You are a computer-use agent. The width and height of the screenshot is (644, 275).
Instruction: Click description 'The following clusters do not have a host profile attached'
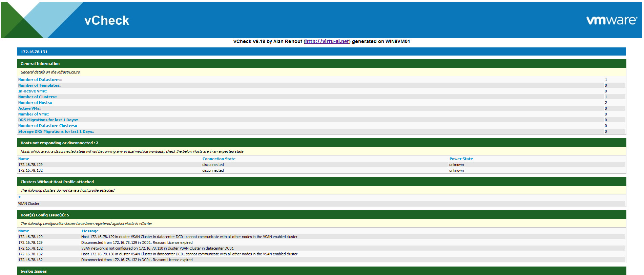pyautogui.click(x=67, y=190)
